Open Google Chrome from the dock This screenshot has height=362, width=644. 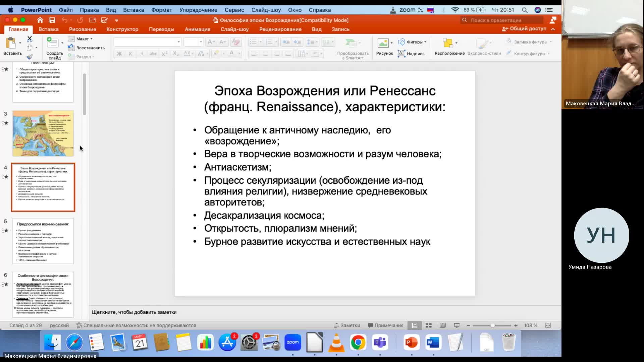pos(358,342)
